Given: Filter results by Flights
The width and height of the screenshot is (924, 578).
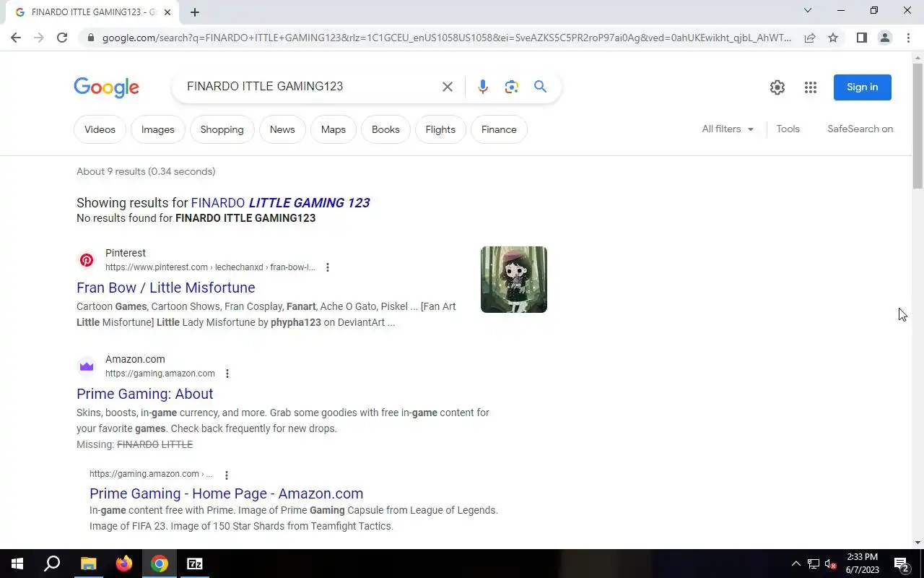Looking at the screenshot, I should (x=440, y=129).
